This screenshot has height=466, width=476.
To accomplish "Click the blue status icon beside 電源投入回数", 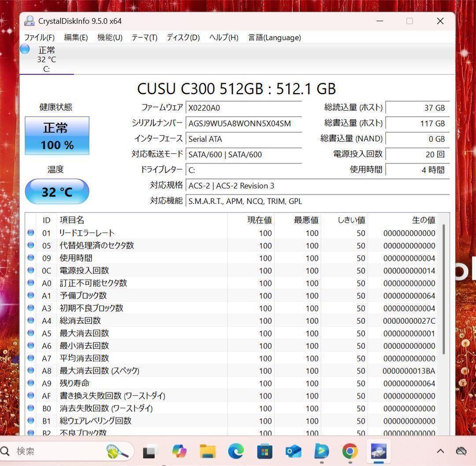I will 30,270.
